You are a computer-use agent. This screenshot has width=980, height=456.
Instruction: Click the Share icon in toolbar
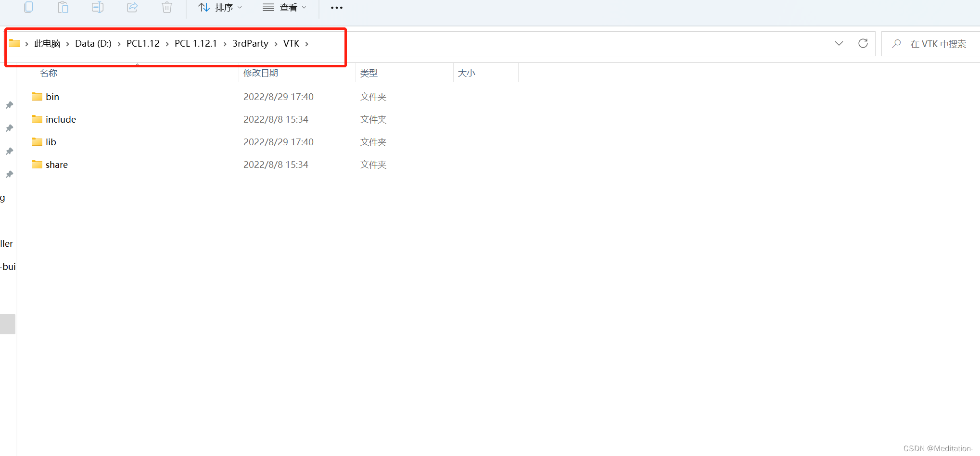pos(132,7)
